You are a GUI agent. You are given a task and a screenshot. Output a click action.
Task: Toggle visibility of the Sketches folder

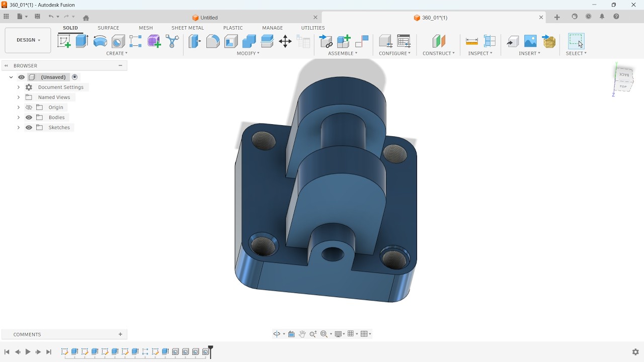point(29,127)
